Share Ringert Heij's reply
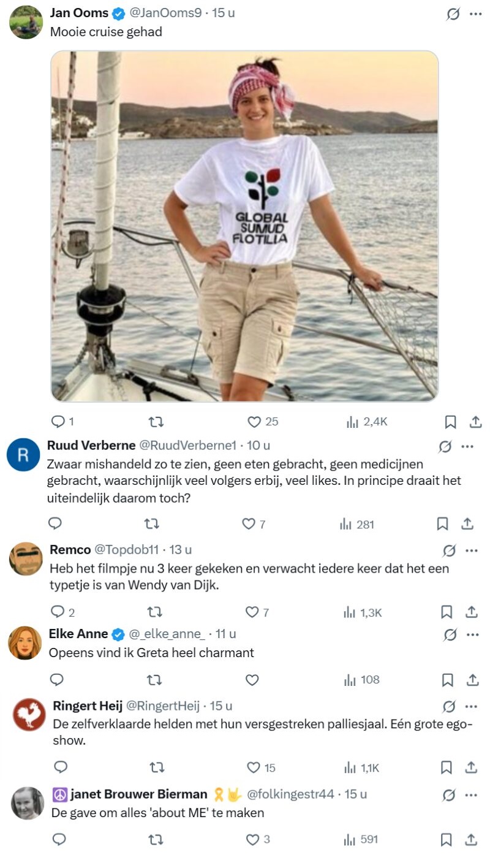Viewport: 490px width, 868px height. point(471,767)
